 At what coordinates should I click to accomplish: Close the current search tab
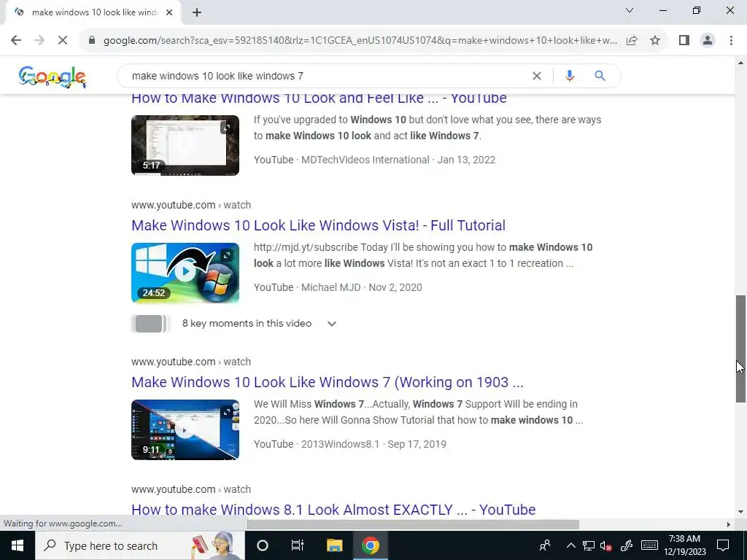[169, 12]
